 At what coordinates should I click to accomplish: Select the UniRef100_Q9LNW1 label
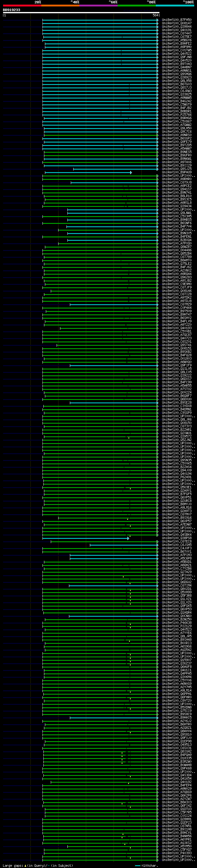point(177,213)
